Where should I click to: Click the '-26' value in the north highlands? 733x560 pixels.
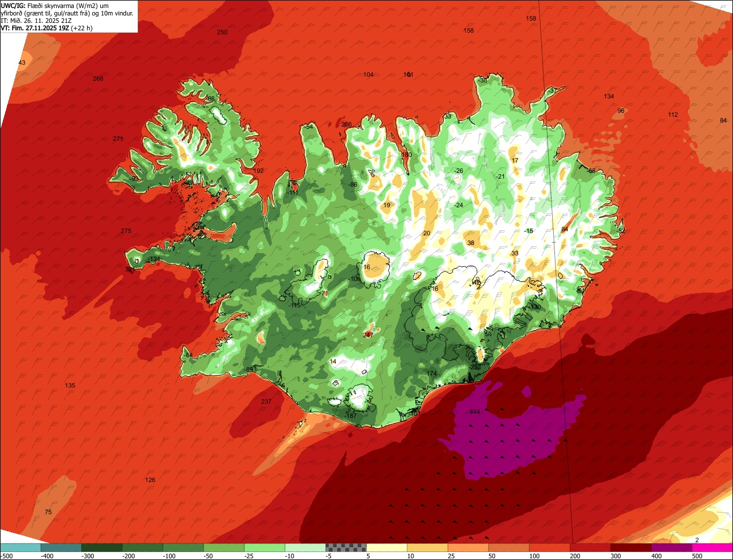[x=458, y=171]
